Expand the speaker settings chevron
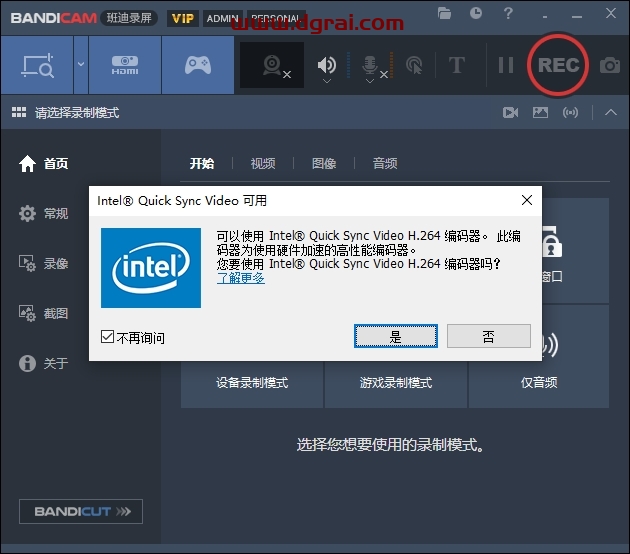 click(x=327, y=81)
